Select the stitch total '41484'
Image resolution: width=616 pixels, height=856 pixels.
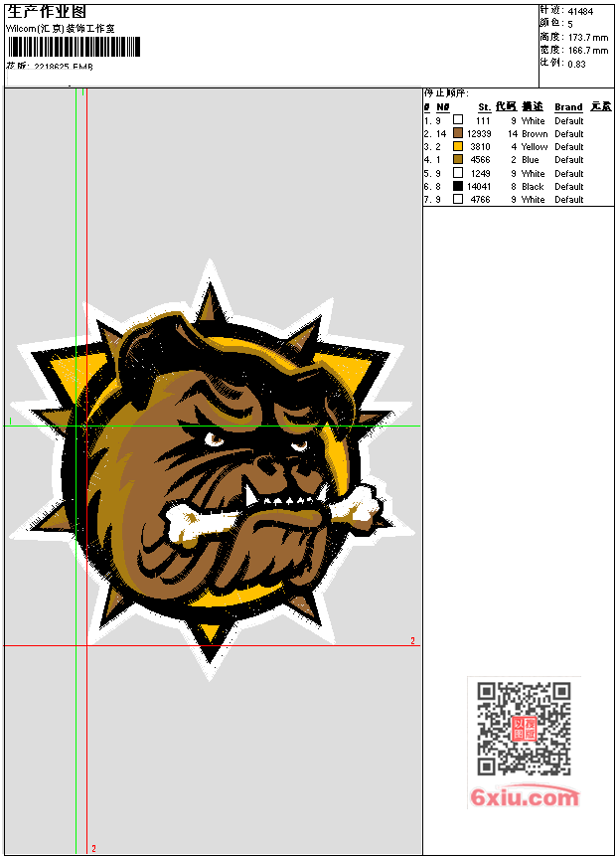pos(580,12)
